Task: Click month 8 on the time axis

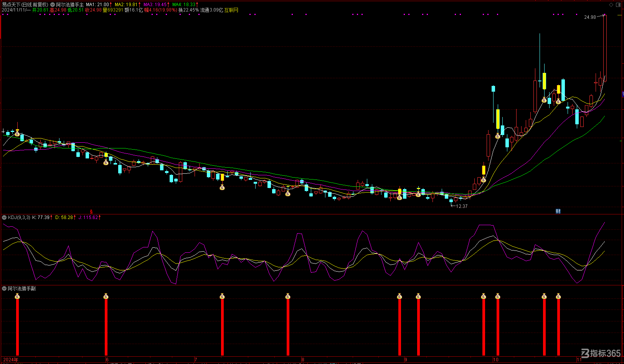Action: (303, 360)
